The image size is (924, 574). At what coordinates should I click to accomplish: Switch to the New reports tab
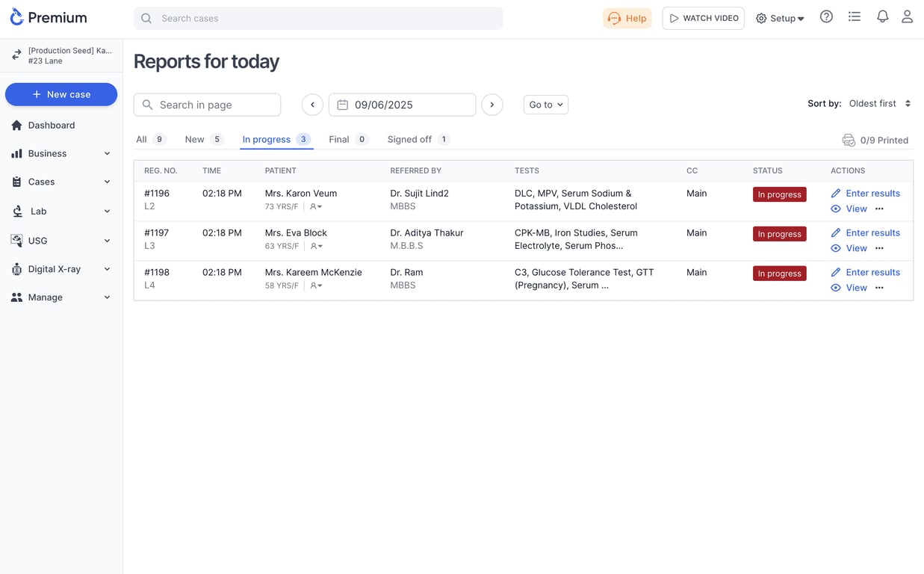pyautogui.click(x=195, y=140)
